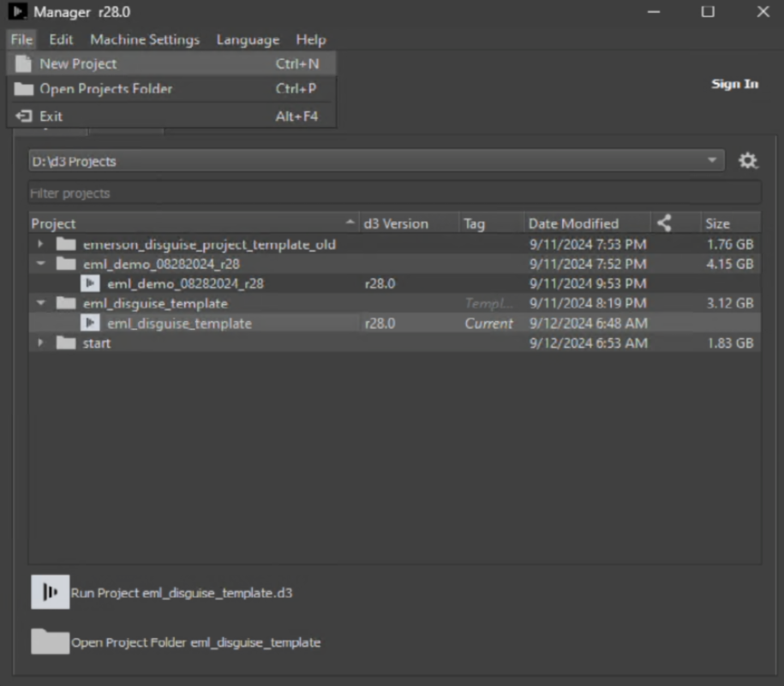Click Run Project eml_disguise_template.d3 label
The image size is (784, 686).
pos(182,593)
